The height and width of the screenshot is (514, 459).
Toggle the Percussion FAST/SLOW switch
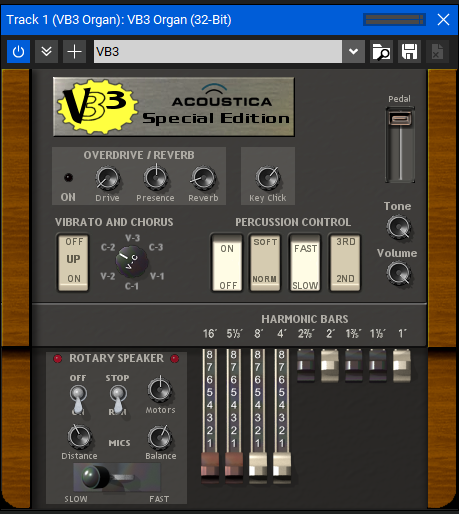coord(305,262)
